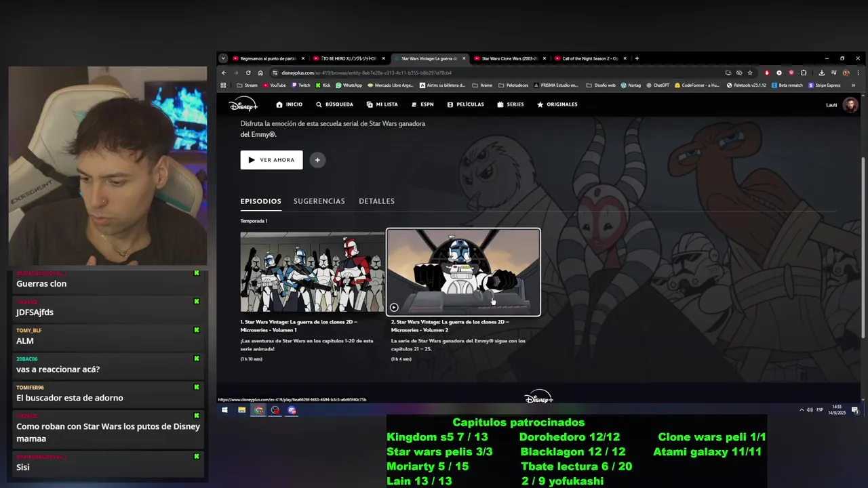
Task: Open the ChatGPT bookmark
Action: coord(658,85)
